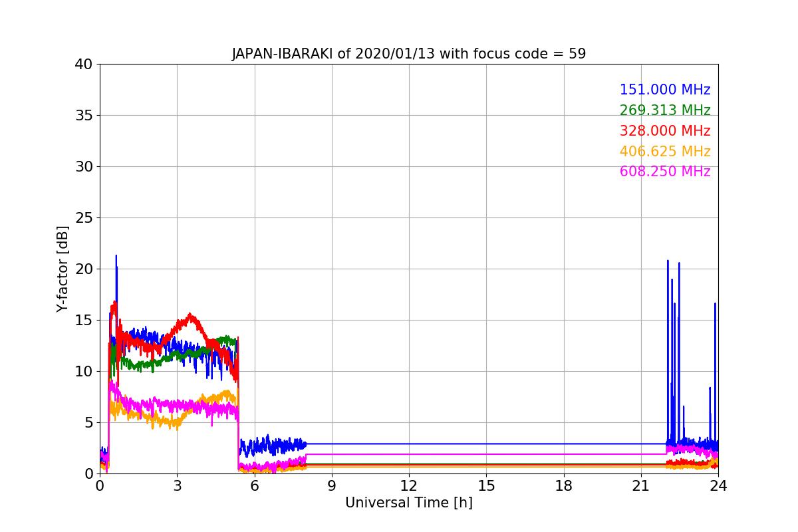Viewport: 798px width, 532px height.
Task: Click the chart title JAPAN-IBARAKI of 2020/01/13
Action: (x=409, y=54)
